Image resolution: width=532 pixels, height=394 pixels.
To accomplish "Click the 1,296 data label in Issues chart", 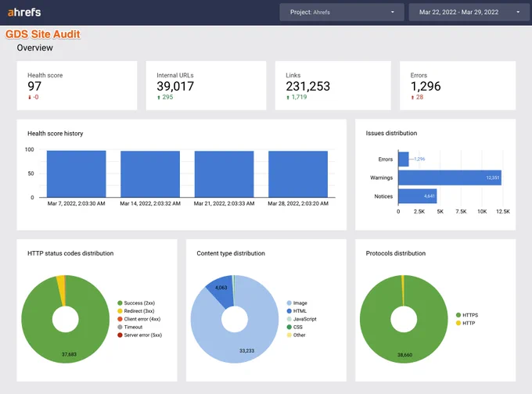I will (x=419, y=159).
